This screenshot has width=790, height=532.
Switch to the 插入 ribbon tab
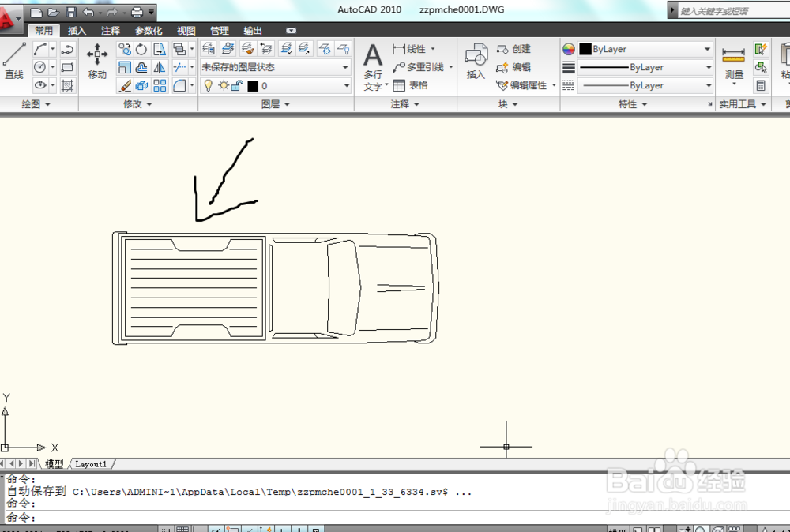(x=77, y=31)
